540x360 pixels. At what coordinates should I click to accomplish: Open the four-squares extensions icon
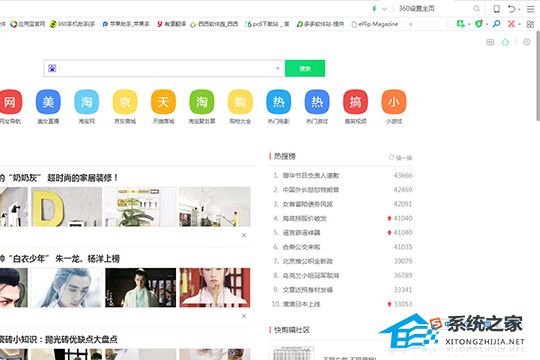click(x=530, y=24)
